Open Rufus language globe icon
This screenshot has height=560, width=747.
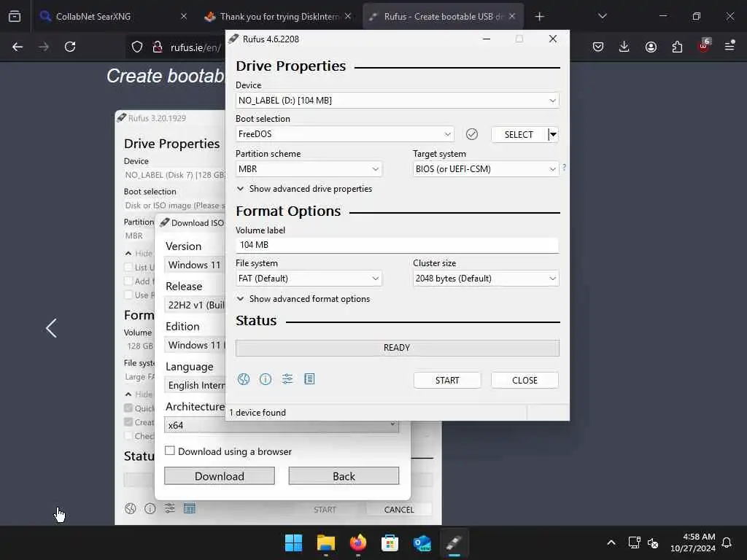[244, 379]
